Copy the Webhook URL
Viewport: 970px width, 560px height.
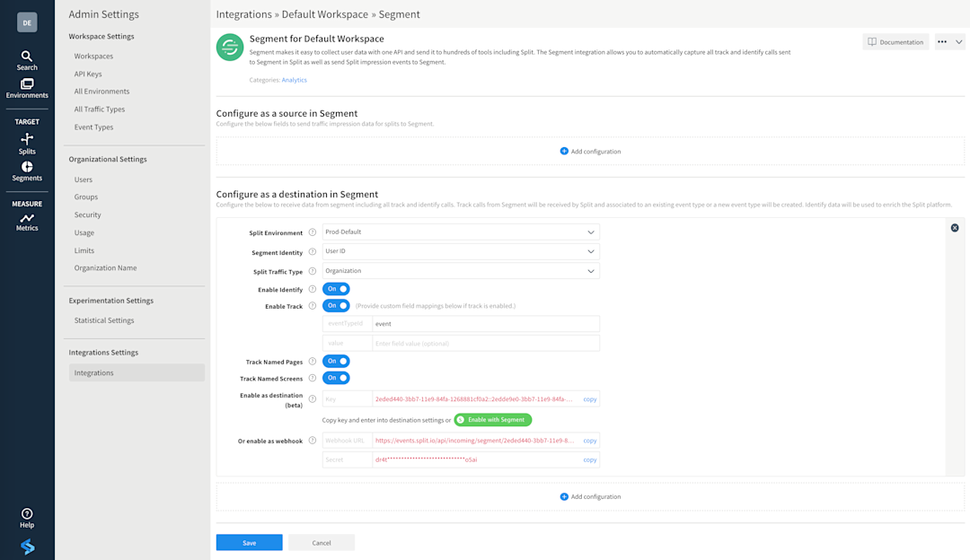[589, 441]
